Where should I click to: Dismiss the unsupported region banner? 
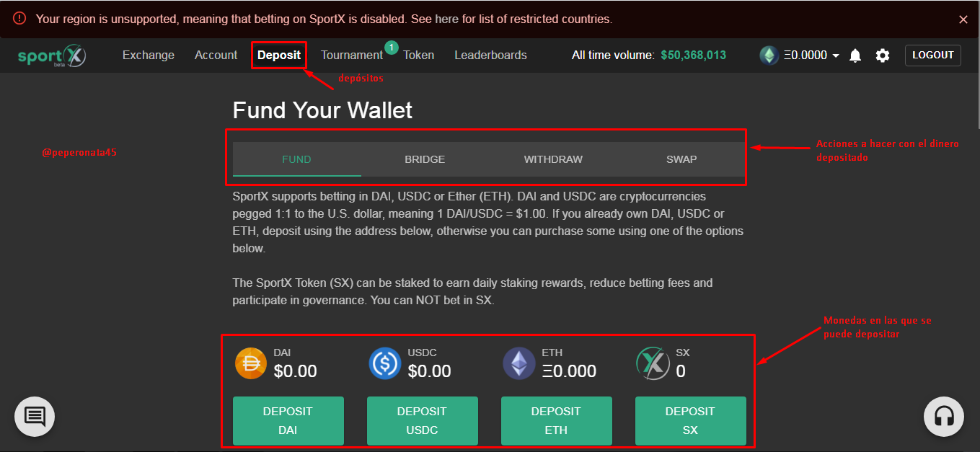pyautogui.click(x=963, y=19)
